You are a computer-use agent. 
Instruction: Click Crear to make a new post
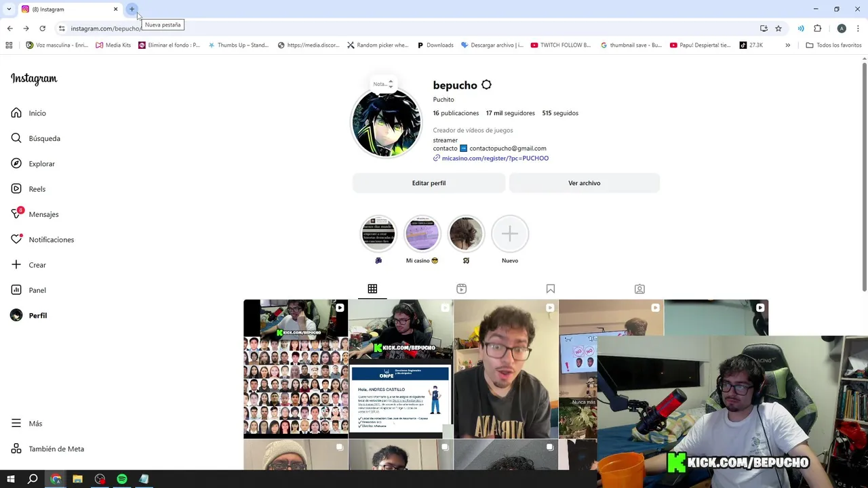coord(28,265)
